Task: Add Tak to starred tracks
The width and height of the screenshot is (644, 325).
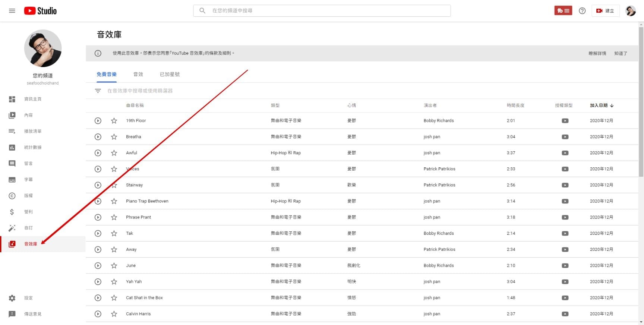Action: [x=114, y=233]
